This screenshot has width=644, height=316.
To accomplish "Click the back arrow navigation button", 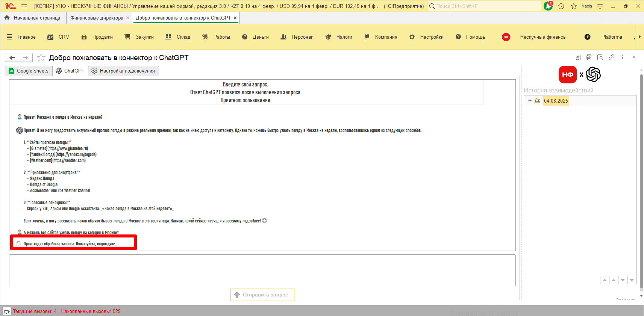I will tap(12, 57).
